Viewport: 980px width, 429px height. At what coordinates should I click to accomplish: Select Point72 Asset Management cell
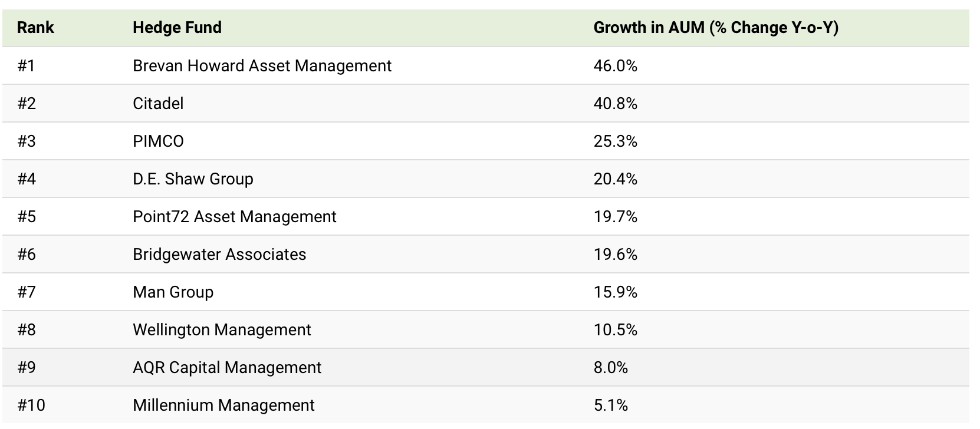point(234,217)
